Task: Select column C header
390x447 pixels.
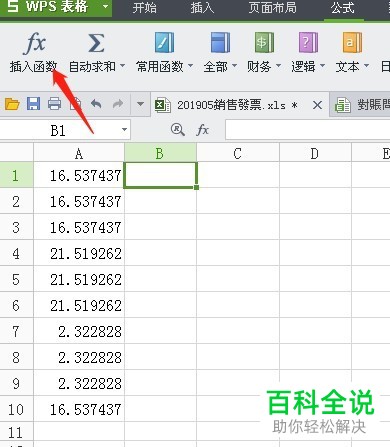Action: (238, 154)
